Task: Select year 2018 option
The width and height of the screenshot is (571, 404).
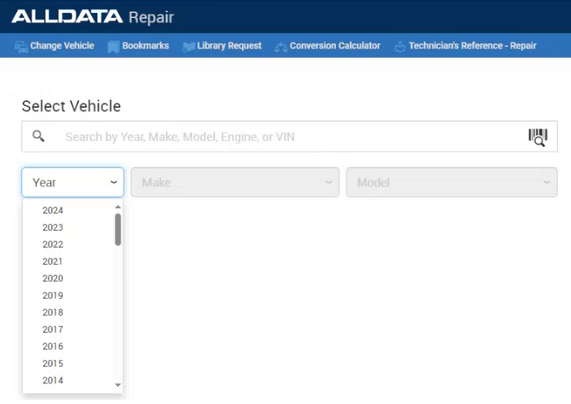Action: click(x=53, y=312)
